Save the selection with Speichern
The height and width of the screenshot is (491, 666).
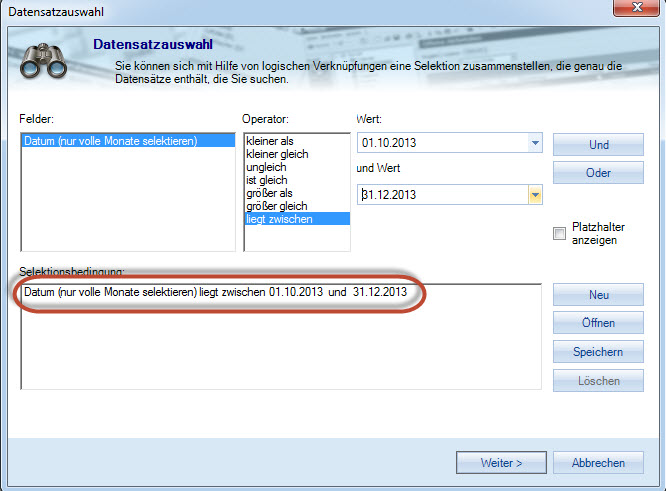(x=598, y=352)
